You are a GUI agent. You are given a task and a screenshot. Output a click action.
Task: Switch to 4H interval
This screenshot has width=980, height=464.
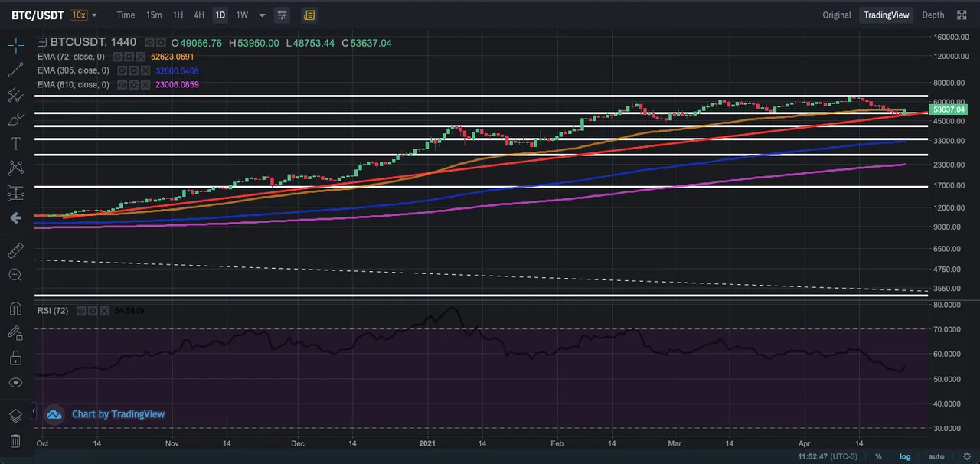(199, 15)
